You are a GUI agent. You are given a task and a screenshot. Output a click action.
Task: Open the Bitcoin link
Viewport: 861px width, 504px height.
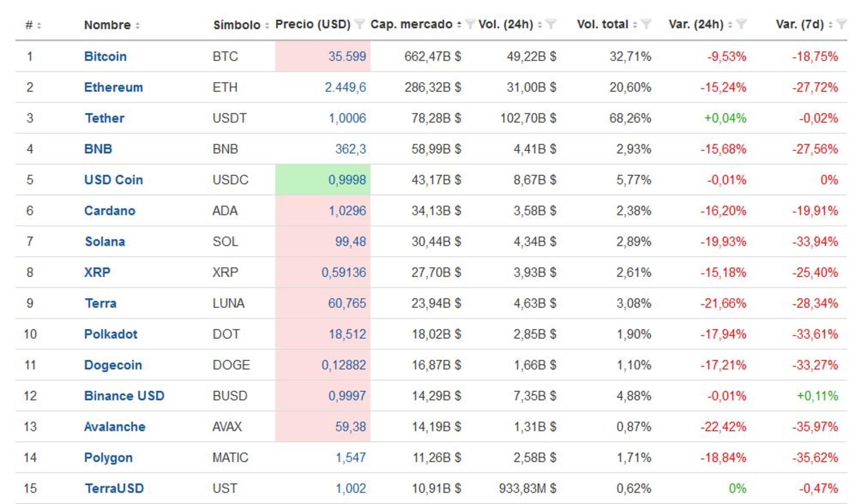click(x=105, y=56)
